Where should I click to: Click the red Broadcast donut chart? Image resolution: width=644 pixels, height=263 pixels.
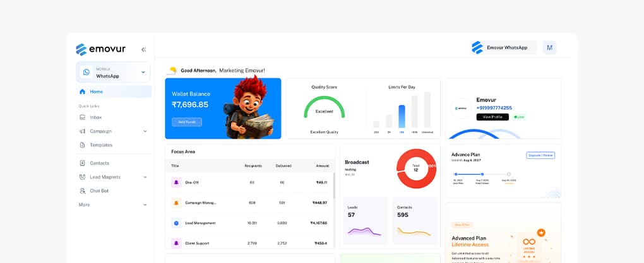[417, 168]
